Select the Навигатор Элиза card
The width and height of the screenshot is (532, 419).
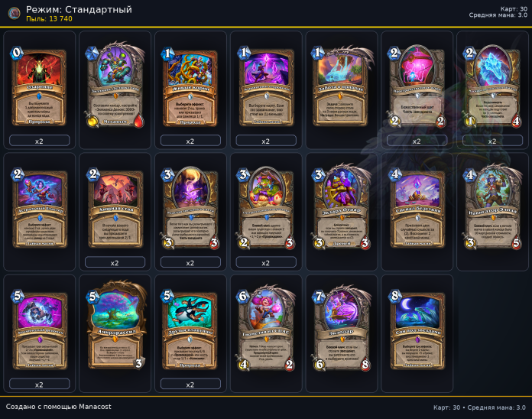point(493,208)
